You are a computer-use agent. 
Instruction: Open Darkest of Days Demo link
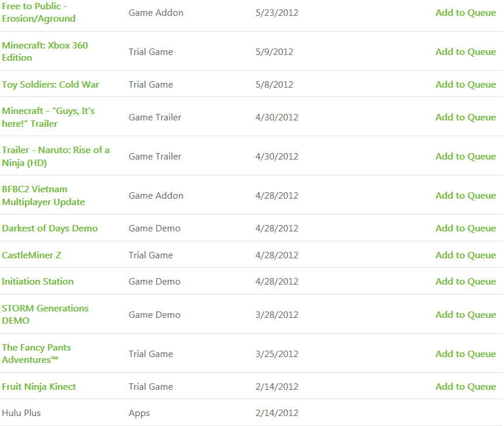tap(50, 228)
